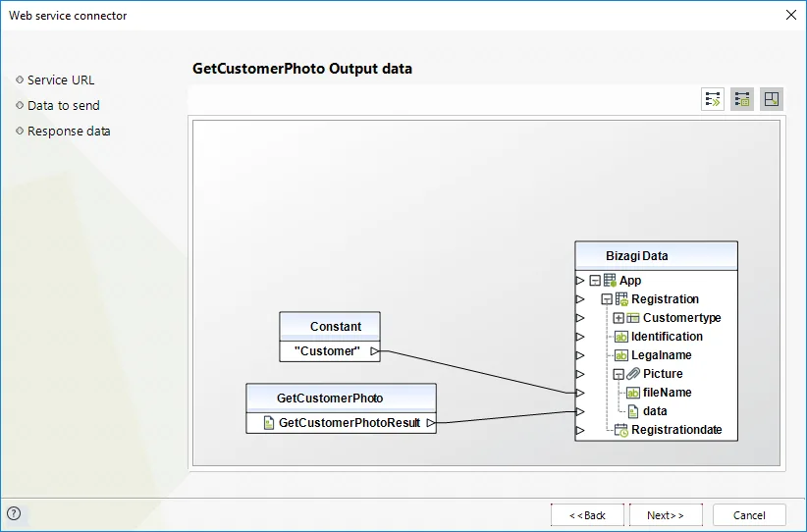Click the Next >> button
The image size is (807, 532).
pos(666,515)
